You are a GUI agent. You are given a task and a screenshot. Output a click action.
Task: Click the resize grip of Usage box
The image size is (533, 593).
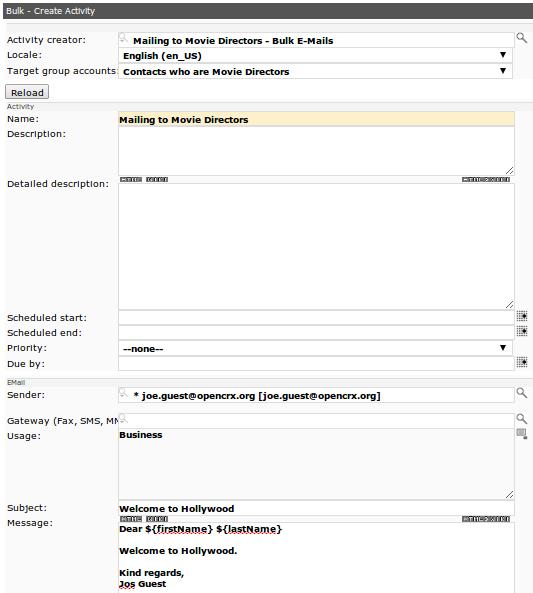510,494
